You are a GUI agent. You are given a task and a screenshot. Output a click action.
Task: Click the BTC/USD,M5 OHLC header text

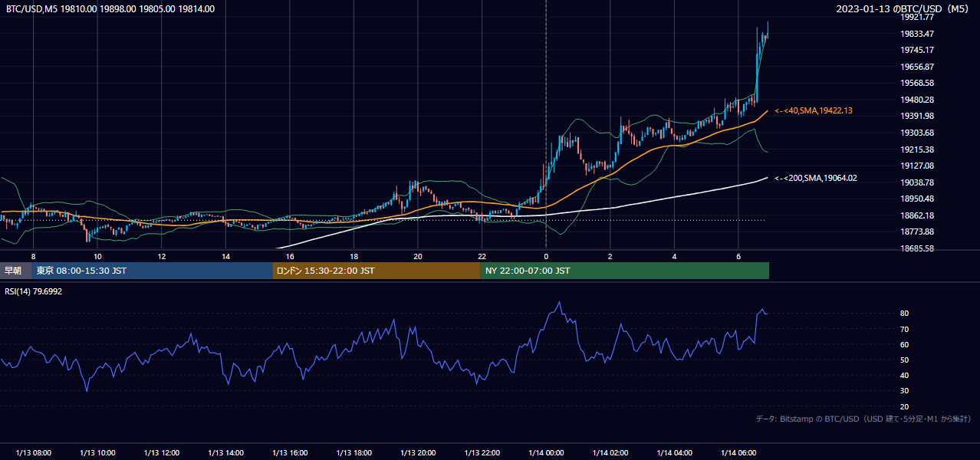[x=110, y=9]
